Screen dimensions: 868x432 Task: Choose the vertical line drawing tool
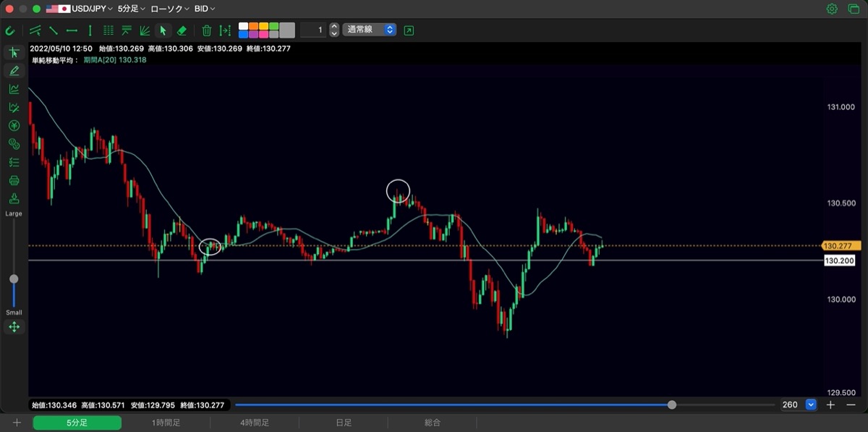click(90, 30)
